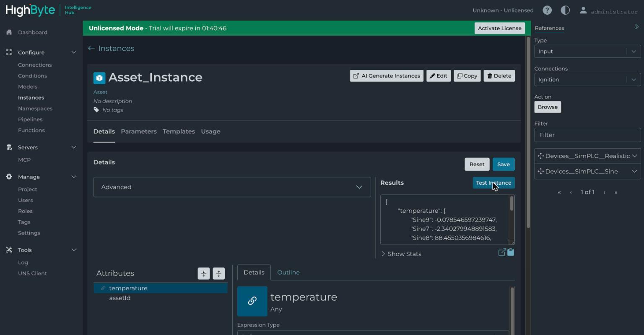Image resolution: width=644 pixels, height=335 pixels.
Task: Open Pipelines in sidebar
Action: (x=30, y=119)
